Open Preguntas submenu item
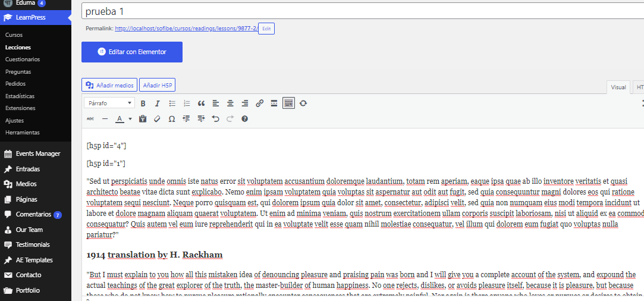The width and height of the screenshot is (644, 301). pos(18,71)
